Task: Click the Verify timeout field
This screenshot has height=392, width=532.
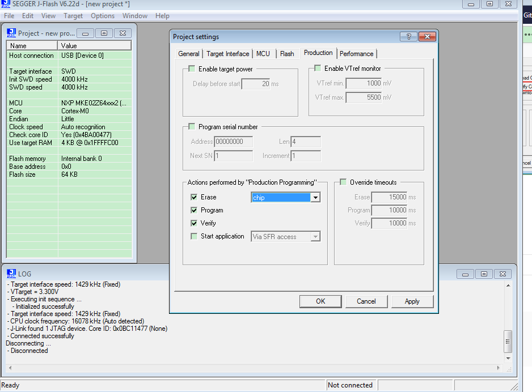Action: (x=390, y=223)
